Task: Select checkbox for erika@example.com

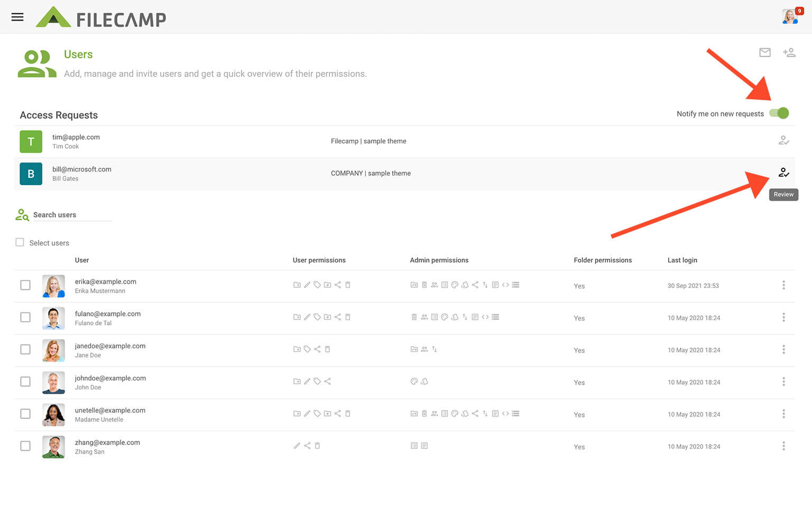Action: coord(25,285)
